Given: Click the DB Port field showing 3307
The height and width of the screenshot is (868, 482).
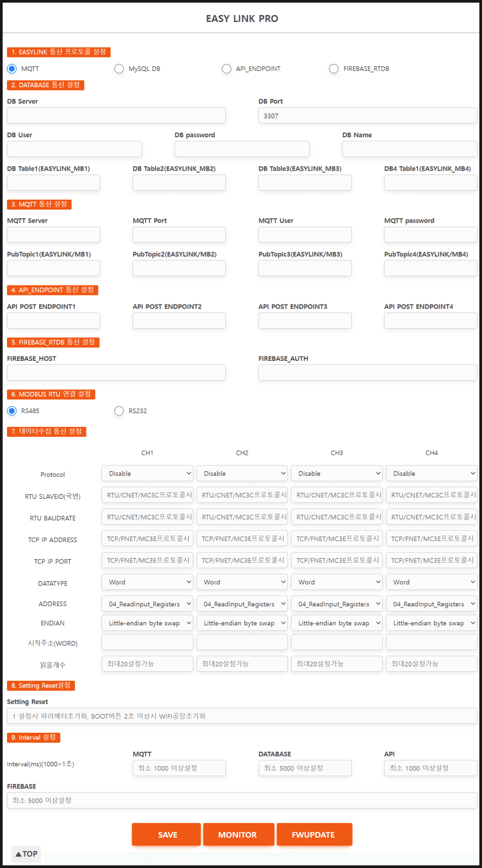Looking at the screenshot, I should point(368,115).
